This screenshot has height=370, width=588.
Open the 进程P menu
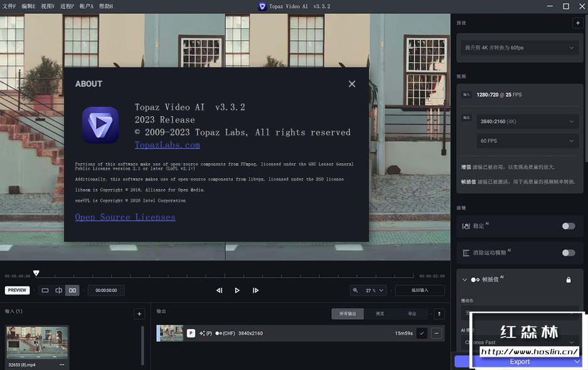pos(67,6)
